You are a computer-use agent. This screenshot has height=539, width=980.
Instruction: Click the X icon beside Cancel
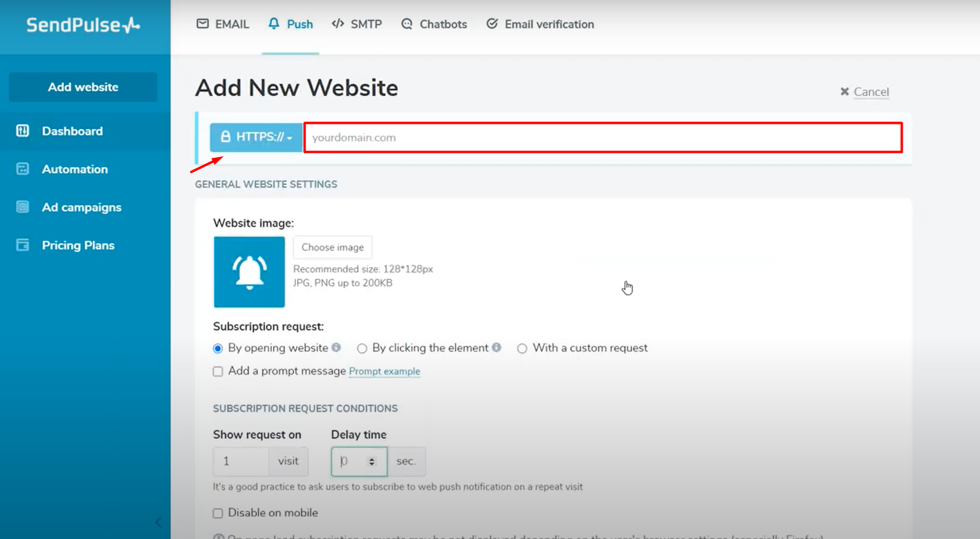[x=845, y=92]
